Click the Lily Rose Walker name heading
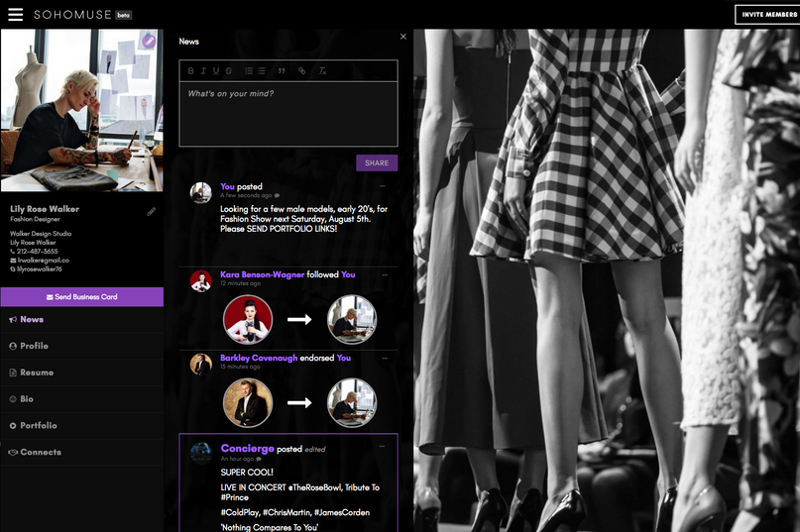800x532 pixels. click(45, 209)
